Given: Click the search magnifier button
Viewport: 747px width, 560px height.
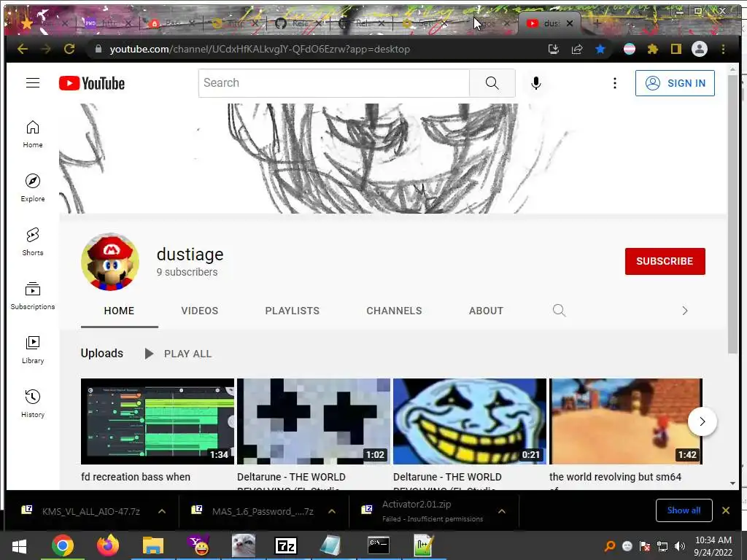Looking at the screenshot, I should tap(492, 83).
